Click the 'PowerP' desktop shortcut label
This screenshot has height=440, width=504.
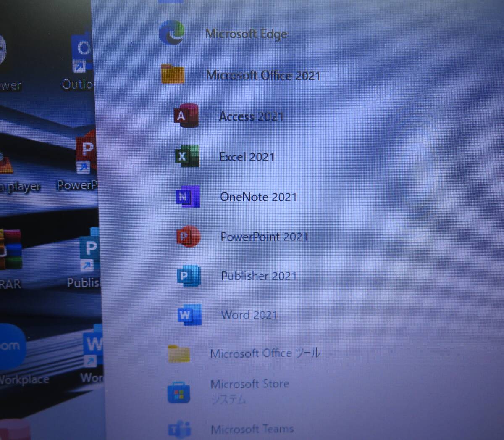[x=77, y=185]
